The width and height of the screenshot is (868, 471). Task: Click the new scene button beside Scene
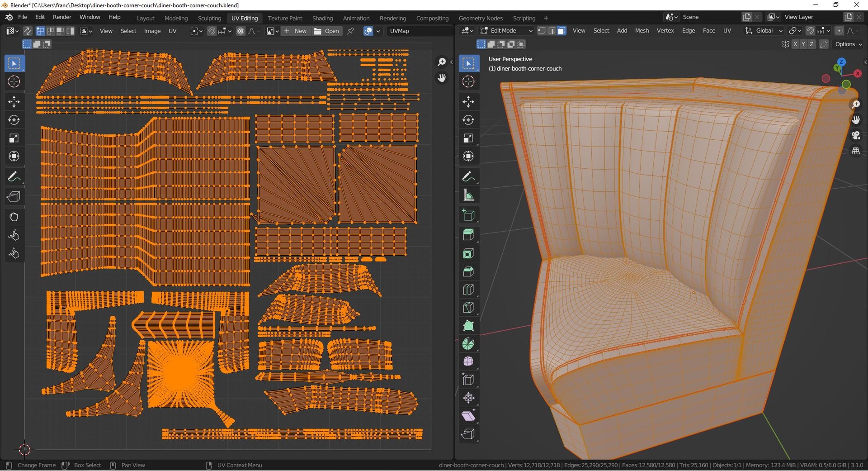(747, 17)
